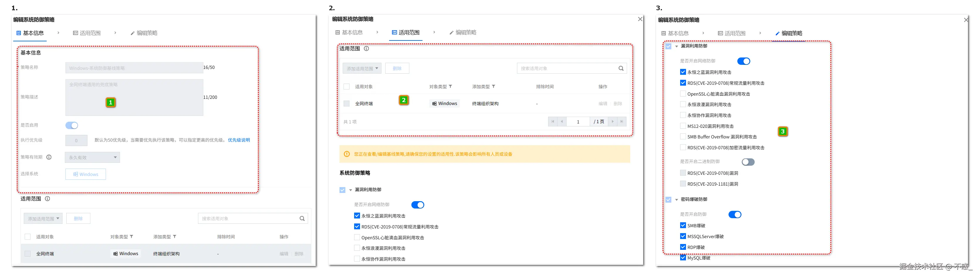Click 编辑 on 全网终端 row in dialog 2
Screen dimensions: 980x278
(x=603, y=104)
